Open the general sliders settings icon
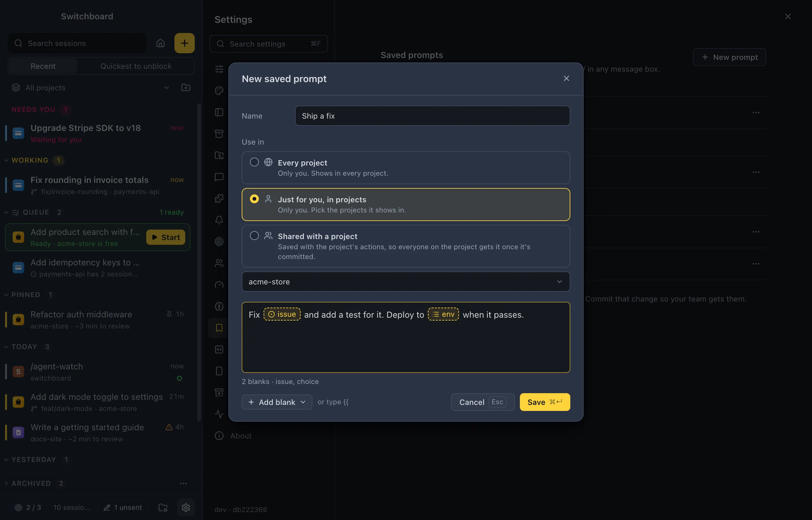 coord(219,69)
